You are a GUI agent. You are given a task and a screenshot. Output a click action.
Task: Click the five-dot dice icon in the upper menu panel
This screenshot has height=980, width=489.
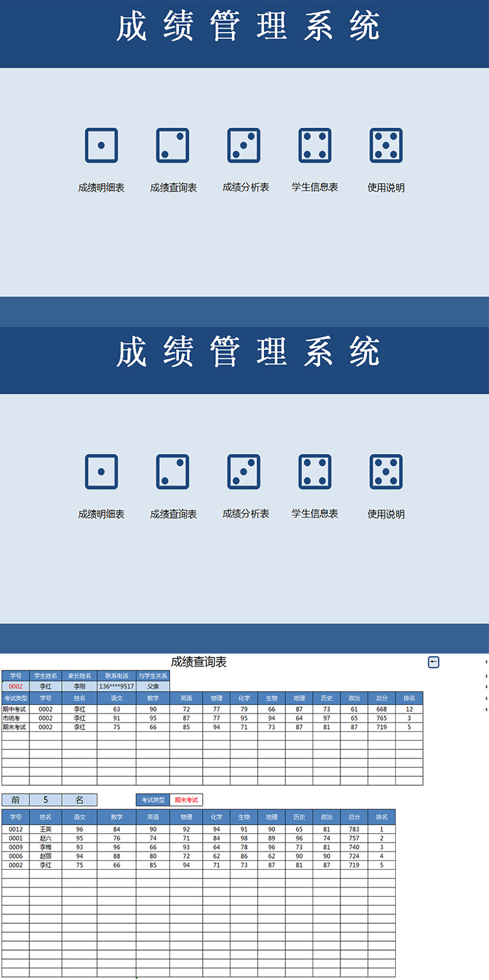(x=386, y=145)
